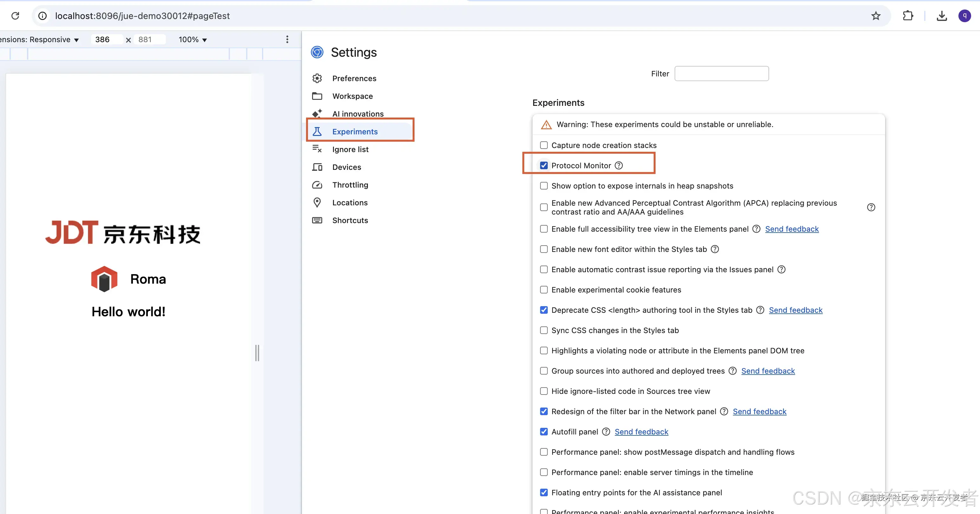Switch to the Ignore list section
Image resolution: width=980 pixels, height=514 pixels.
(350, 149)
